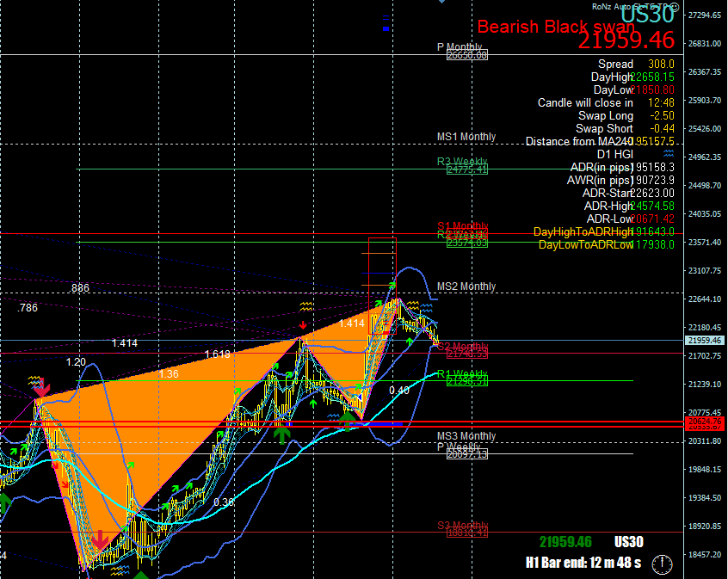Click the P Weekly price box 20097.13
Image resolution: width=728 pixels, height=579 pixels.
467,454
